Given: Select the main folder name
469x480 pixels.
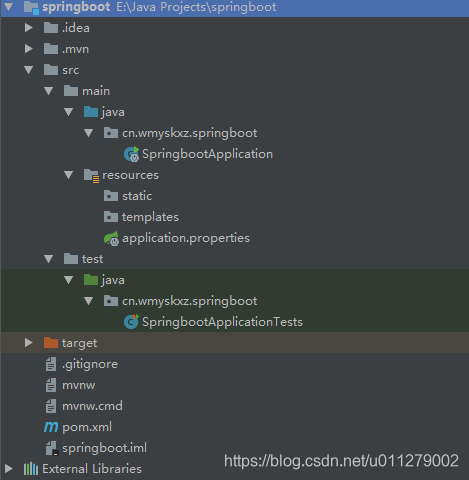Looking at the screenshot, I should [96, 91].
